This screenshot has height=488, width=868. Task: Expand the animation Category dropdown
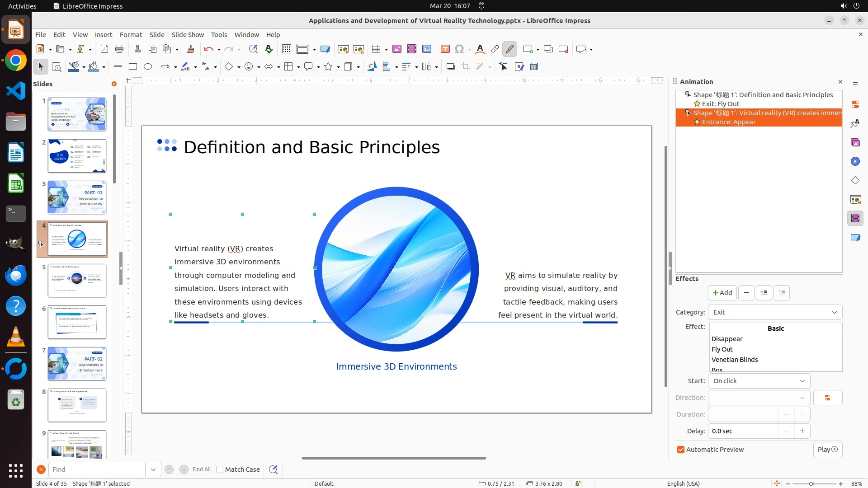tap(775, 312)
